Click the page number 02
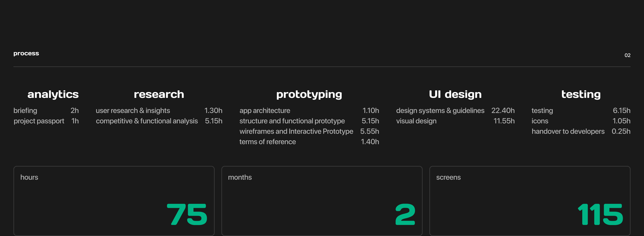 coord(627,55)
